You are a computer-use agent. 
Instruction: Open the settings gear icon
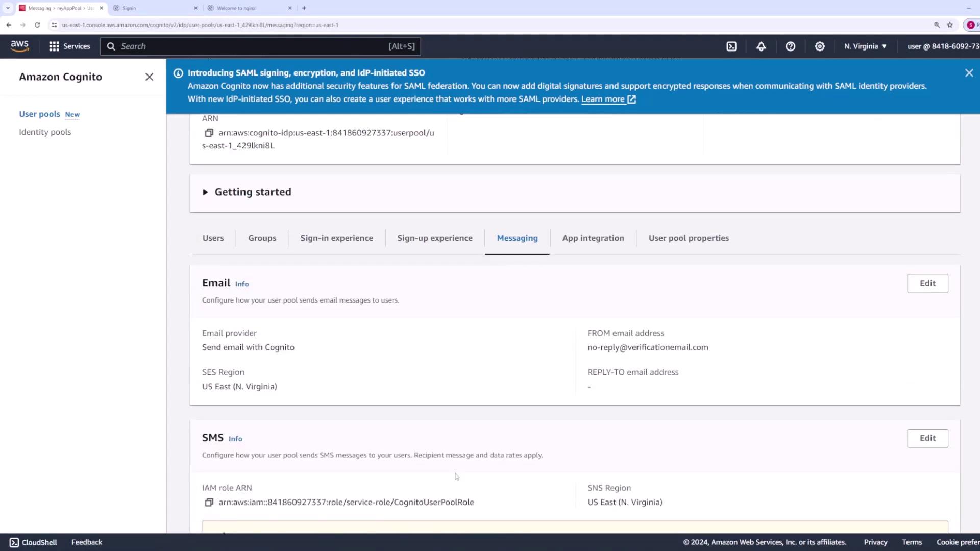pos(820,46)
